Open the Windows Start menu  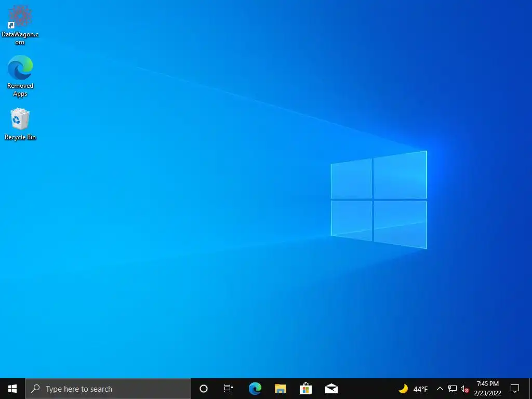(12, 389)
